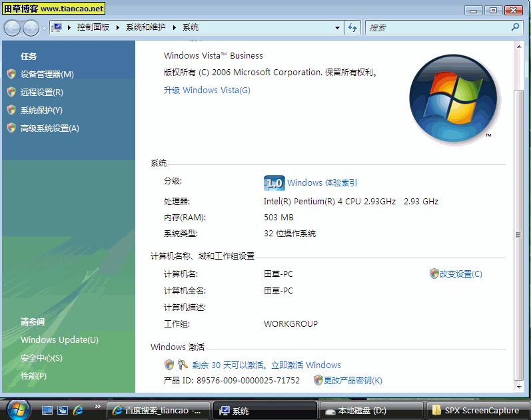This screenshot has height=420, width=531.
Task: Click 503 MB memory value
Action: point(278,217)
